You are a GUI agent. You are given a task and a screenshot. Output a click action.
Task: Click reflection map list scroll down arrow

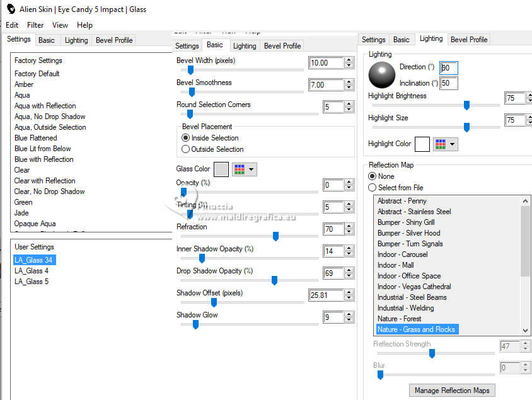pos(525,330)
